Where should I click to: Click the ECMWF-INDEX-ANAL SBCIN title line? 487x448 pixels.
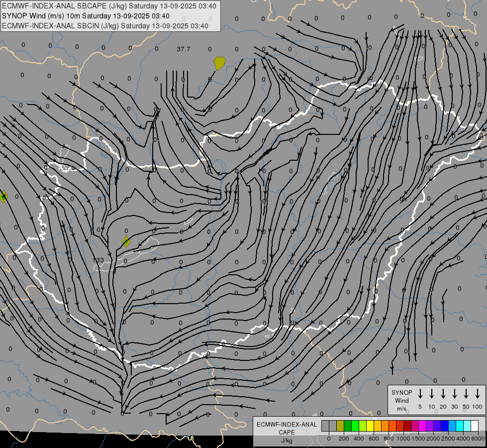pos(105,26)
